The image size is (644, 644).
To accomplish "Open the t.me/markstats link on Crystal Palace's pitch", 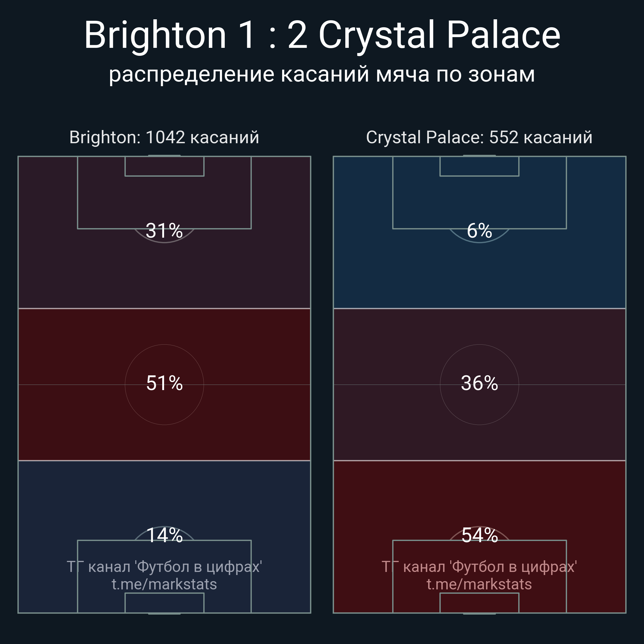I will pos(479,584).
